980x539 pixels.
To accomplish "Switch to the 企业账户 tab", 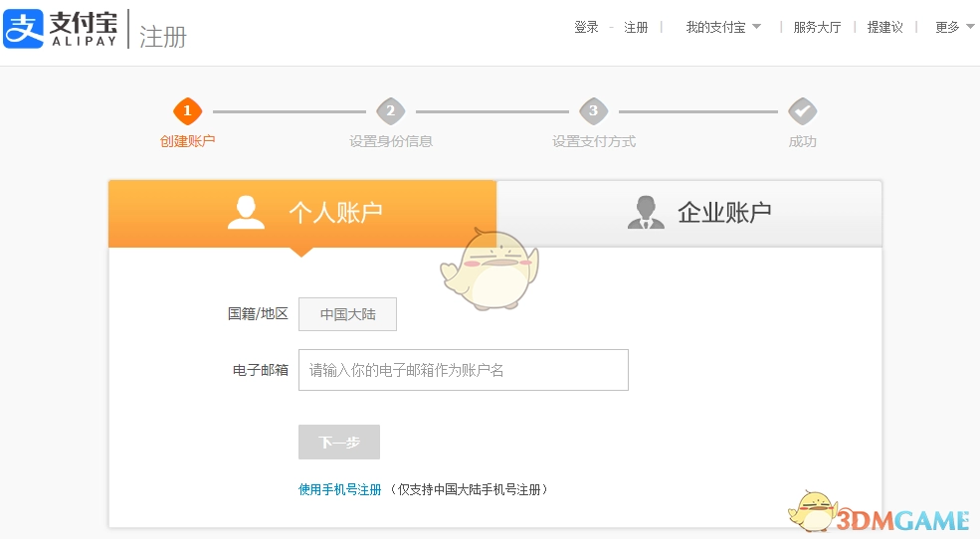I will tap(723, 213).
